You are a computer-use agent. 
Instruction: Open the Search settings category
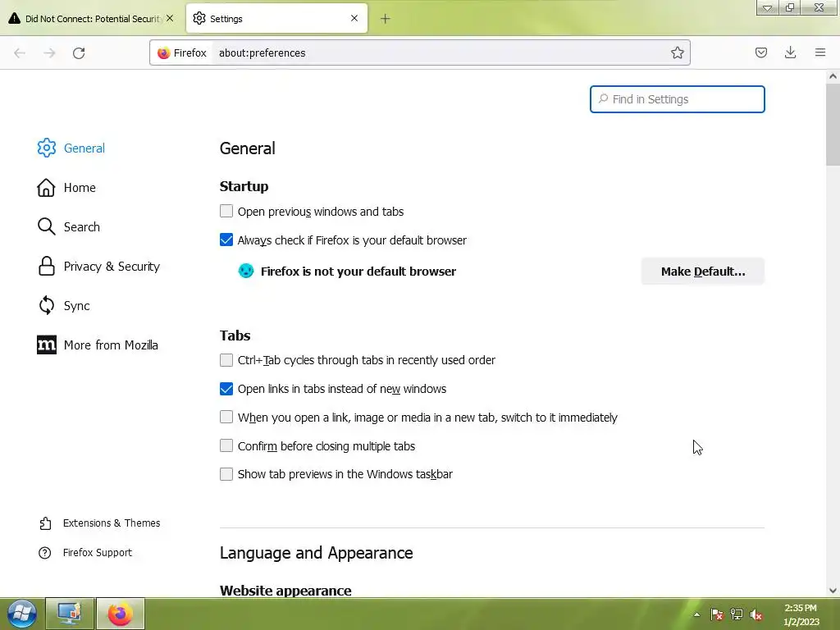tap(82, 226)
